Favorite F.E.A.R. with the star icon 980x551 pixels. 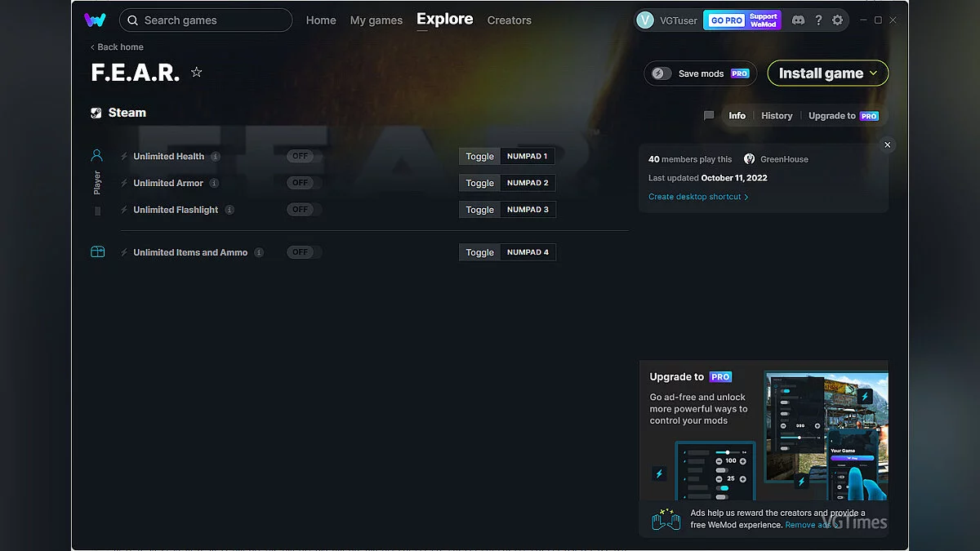coord(196,72)
